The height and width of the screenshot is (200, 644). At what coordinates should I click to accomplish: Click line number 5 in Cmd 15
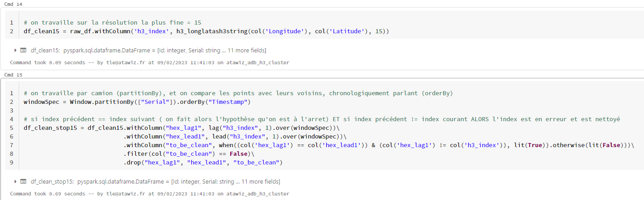coord(11,128)
